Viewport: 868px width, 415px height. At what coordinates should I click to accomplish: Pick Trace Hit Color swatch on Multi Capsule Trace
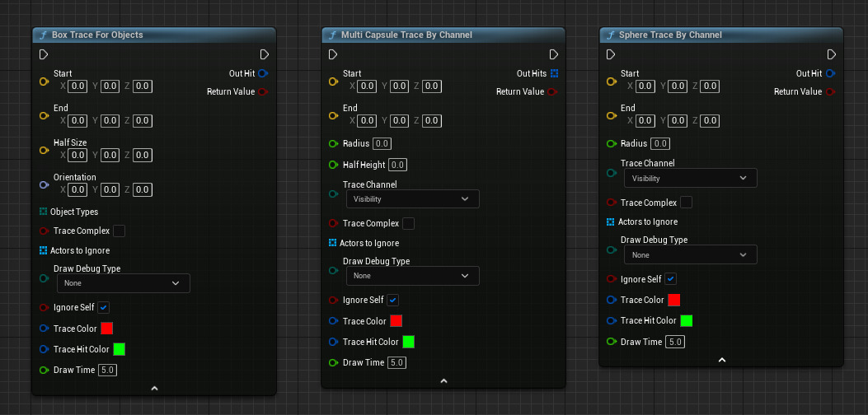click(409, 342)
